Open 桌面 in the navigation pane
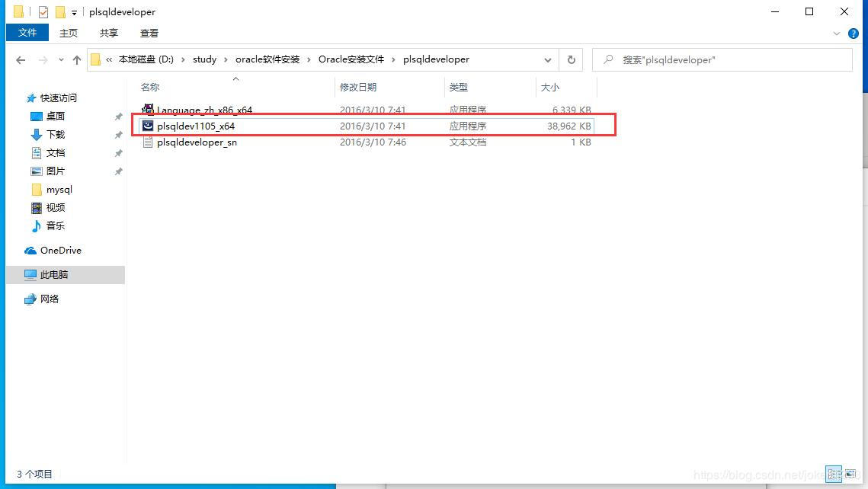 (56, 117)
